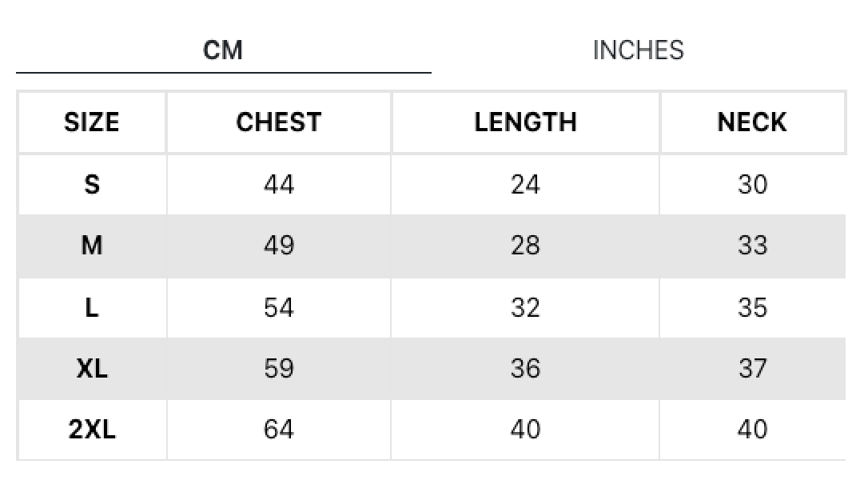Select the CM tab
The height and width of the screenshot is (488, 868).
point(222,50)
